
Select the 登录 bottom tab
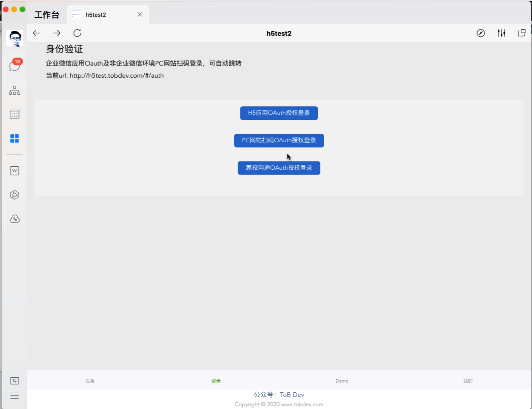pos(216,381)
